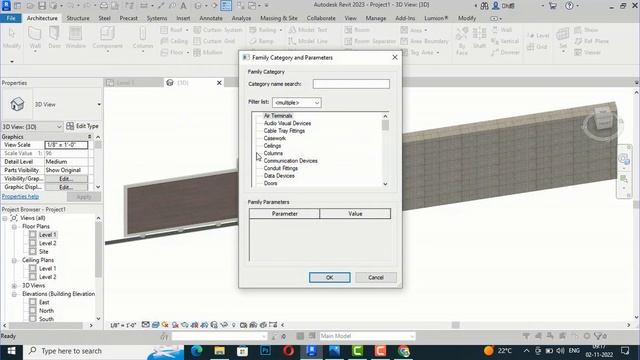Click the Category name search field

(351, 84)
